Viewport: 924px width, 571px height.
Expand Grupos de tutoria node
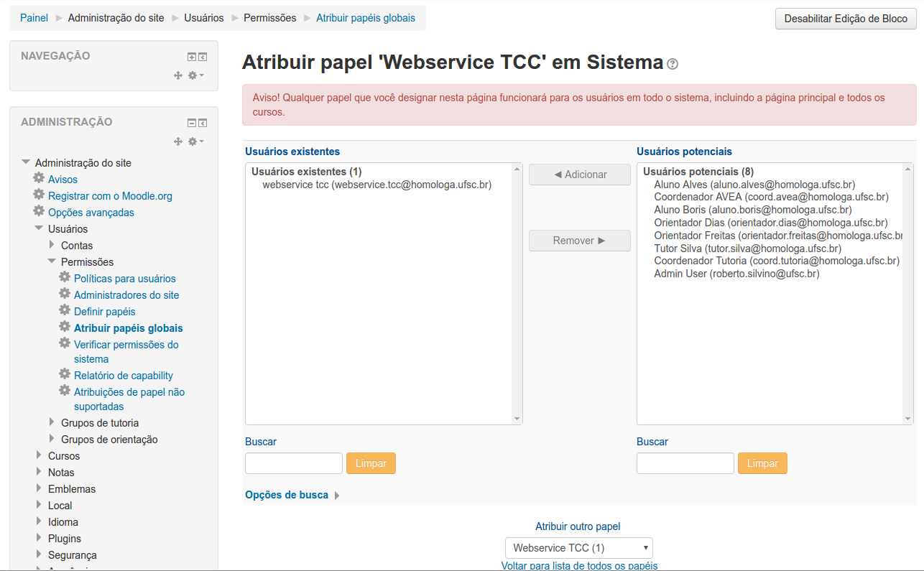[52, 422]
